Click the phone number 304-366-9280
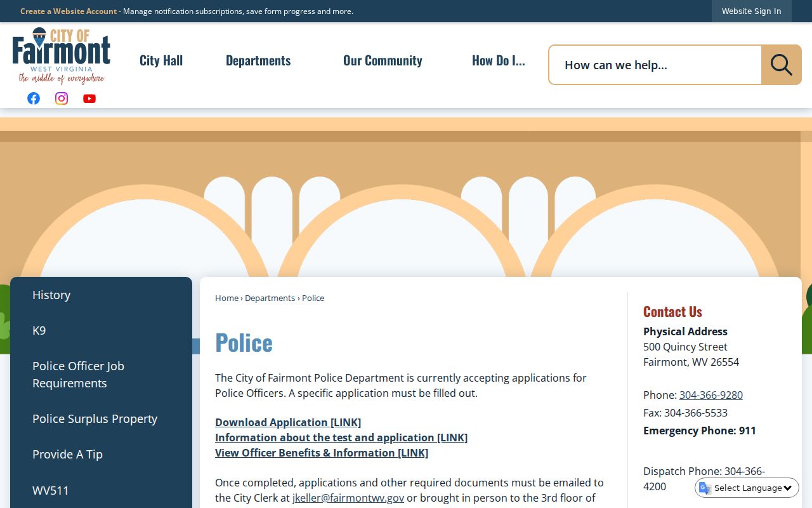The width and height of the screenshot is (812, 508). coord(711,395)
